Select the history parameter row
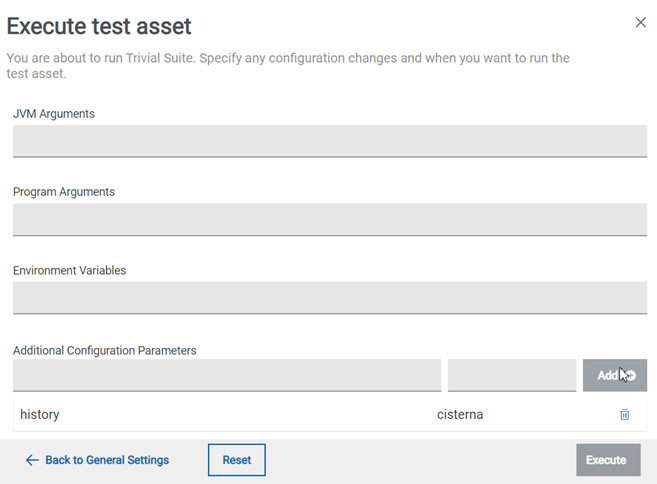This screenshot has width=657, height=484. (200, 414)
